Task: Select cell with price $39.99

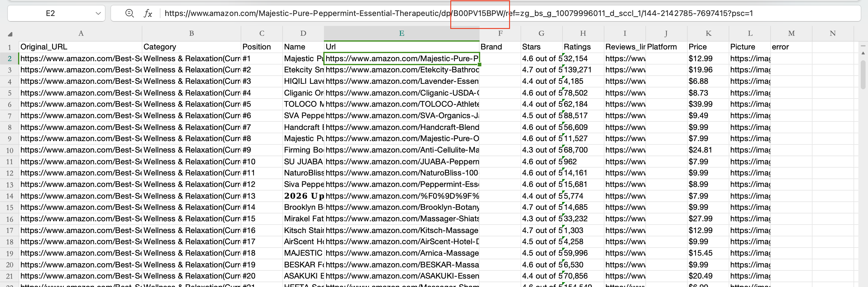Action: pos(708,104)
